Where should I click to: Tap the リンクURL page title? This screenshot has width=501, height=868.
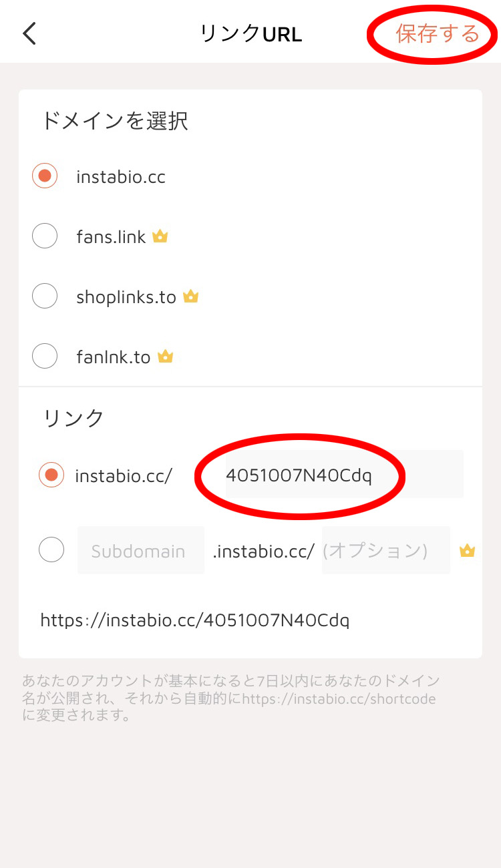pyautogui.click(x=251, y=34)
